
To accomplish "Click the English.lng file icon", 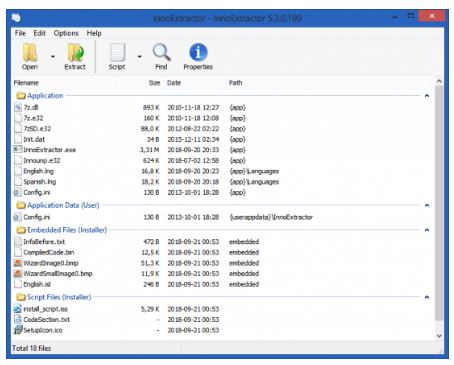I will (18, 171).
